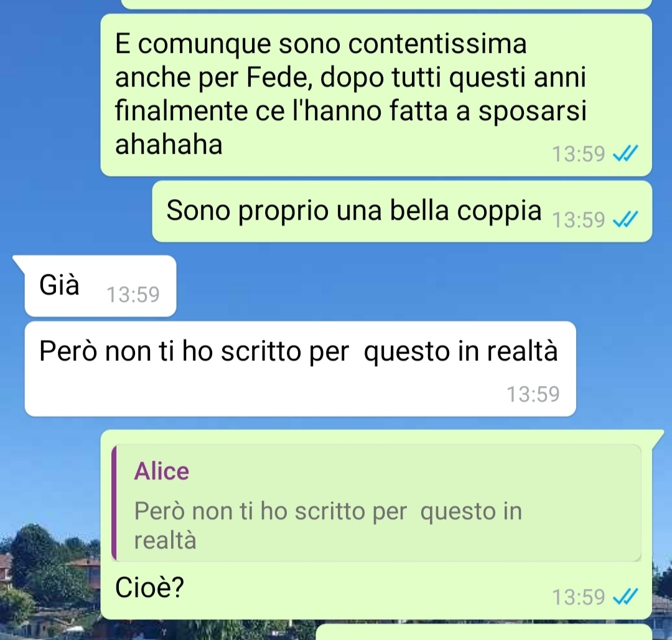Select the 'E comunque sono contentissima' message
Screen dimensions: 672x640
coord(376,95)
